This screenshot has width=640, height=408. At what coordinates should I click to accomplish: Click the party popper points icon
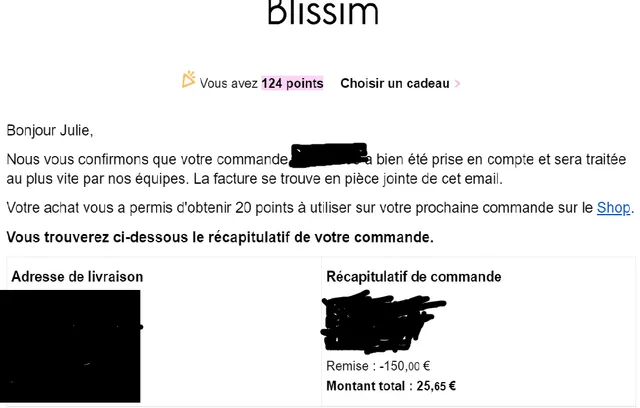click(x=188, y=80)
